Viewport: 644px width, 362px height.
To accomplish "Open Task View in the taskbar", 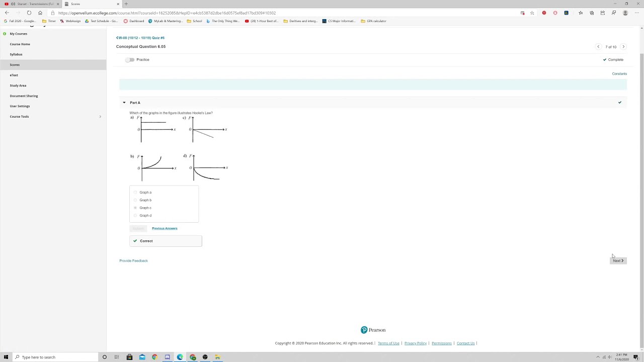I will coord(116,357).
